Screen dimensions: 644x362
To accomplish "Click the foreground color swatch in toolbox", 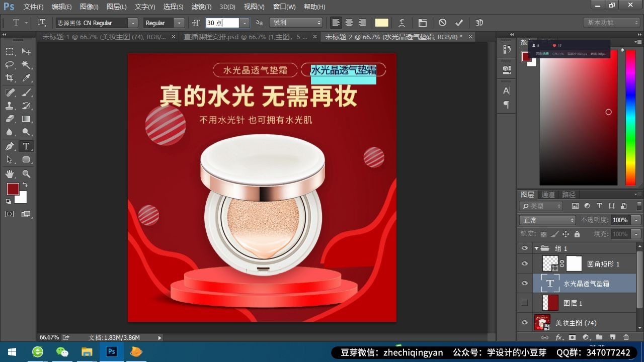I will pos(12,189).
